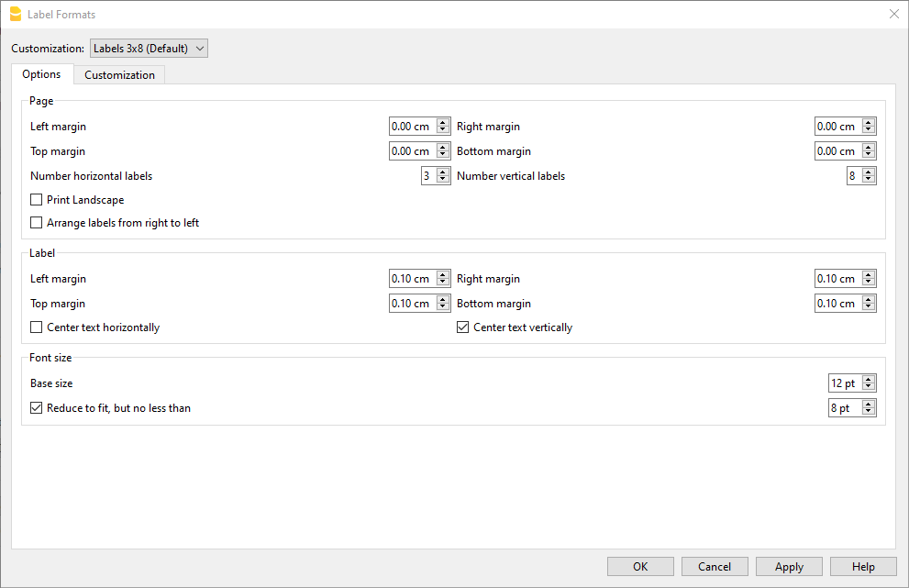
Task: Select the Options tab
Action: [41, 74]
